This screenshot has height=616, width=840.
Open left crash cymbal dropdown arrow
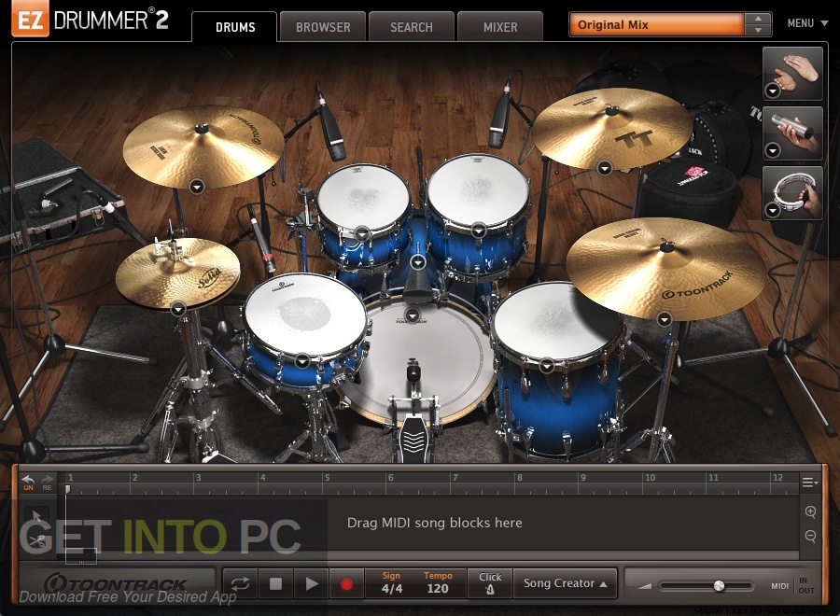pos(197,187)
